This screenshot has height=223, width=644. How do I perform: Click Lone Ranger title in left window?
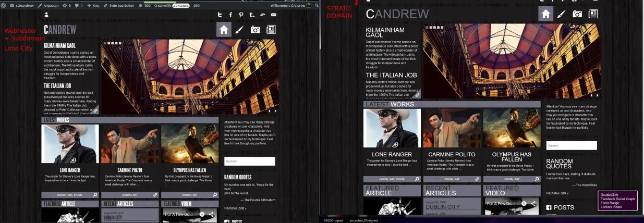point(70,170)
